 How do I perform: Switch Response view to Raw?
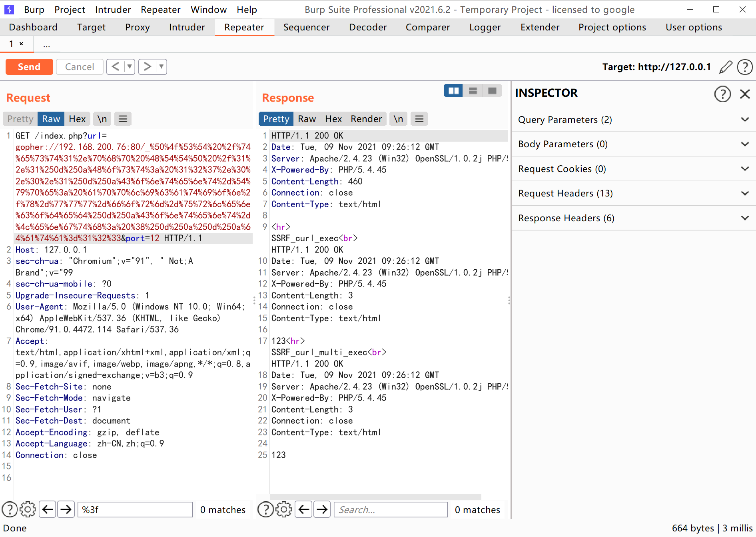[307, 119]
